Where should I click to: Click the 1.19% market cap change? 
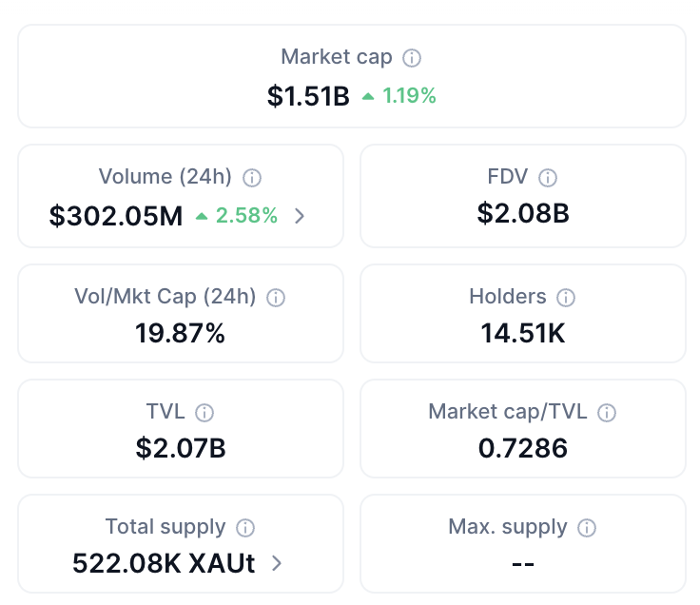tap(409, 96)
